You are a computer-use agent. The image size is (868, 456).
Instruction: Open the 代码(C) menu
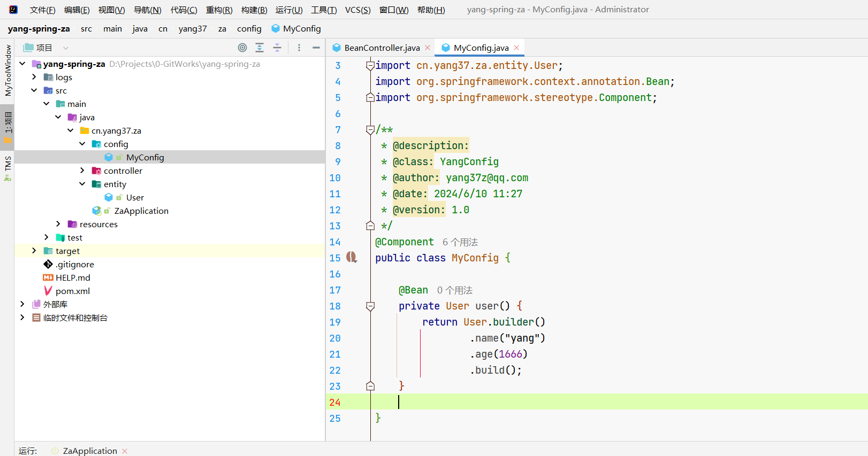click(x=184, y=10)
